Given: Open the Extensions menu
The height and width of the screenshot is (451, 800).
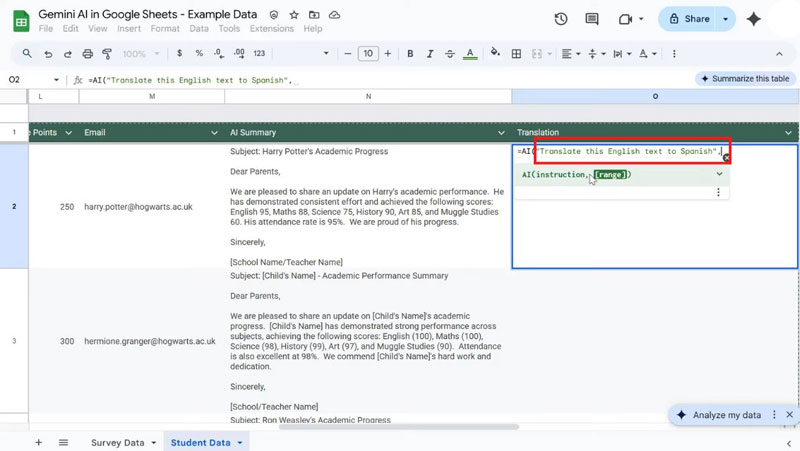Looking at the screenshot, I should 272,29.
